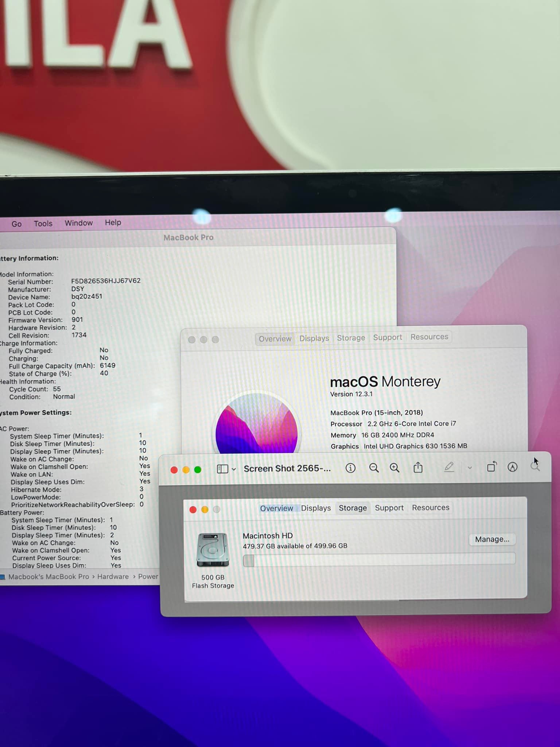The width and height of the screenshot is (560, 747).
Task: Open the Tools menu
Action: click(43, 224)
